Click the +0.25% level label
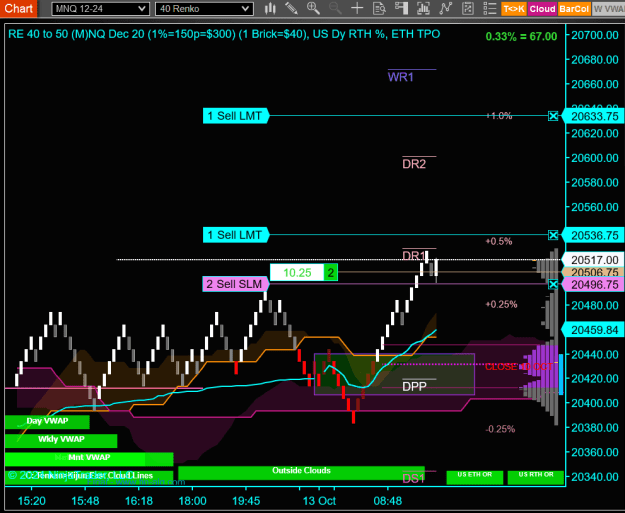This screenshot has height=513, width=625. [x=501, y=305]
